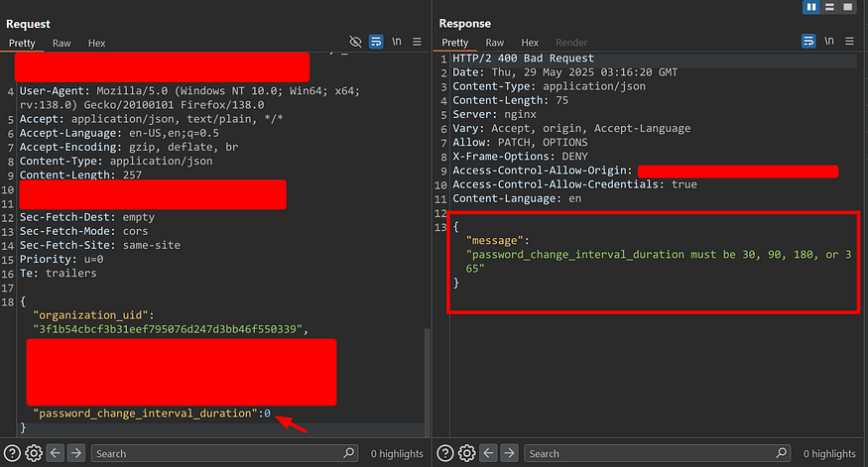Open Request panel hamburger options menu
Image resolution: width=868 pixels, height=467 pixels.
click(x=418, y=43)
